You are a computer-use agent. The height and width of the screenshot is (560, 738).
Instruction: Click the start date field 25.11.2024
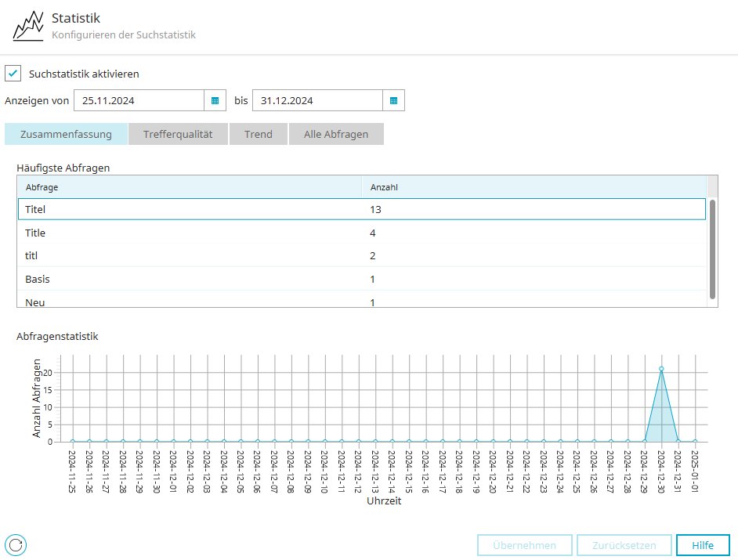tap(139, 101)
